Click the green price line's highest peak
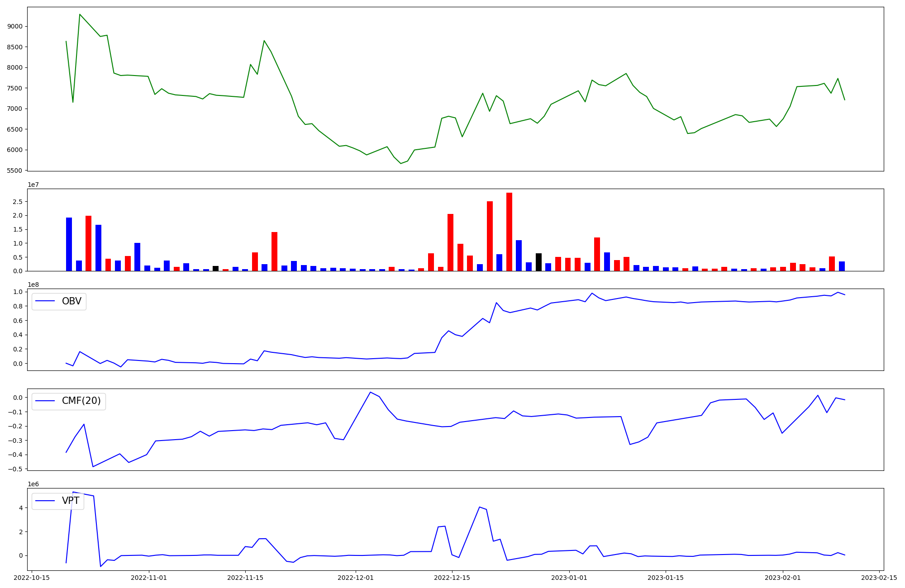This screenshot has width=905, height=588. coord(80,14)
